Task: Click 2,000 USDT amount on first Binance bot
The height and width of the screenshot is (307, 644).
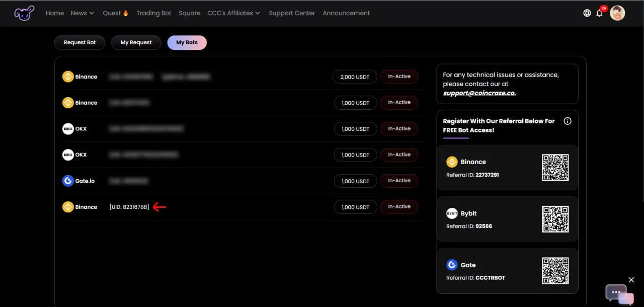Action: [x=355, y=77]
